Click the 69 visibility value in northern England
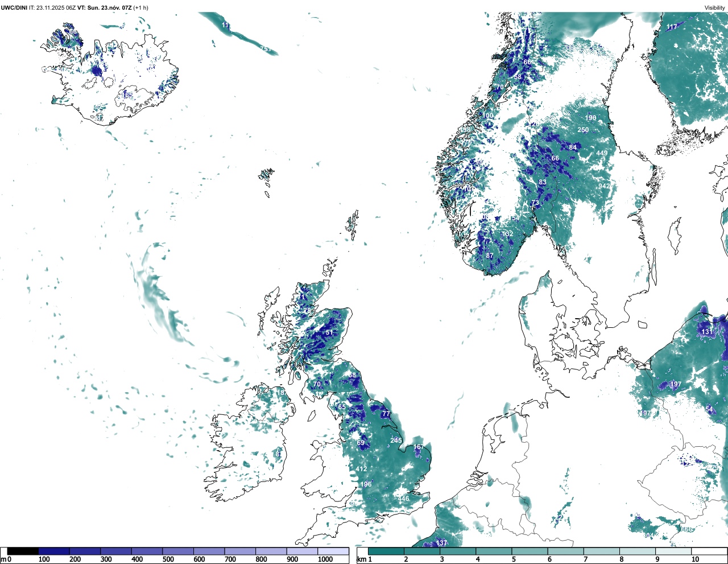Viewport: 728px width, 564px height. pos(361,443)
